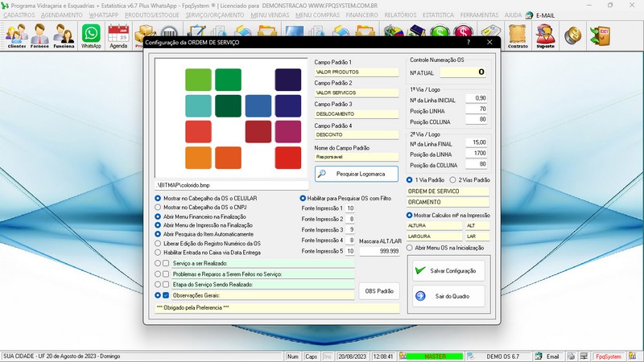
Task: Click Sair do Quadro button
Action: coord(448,296)
